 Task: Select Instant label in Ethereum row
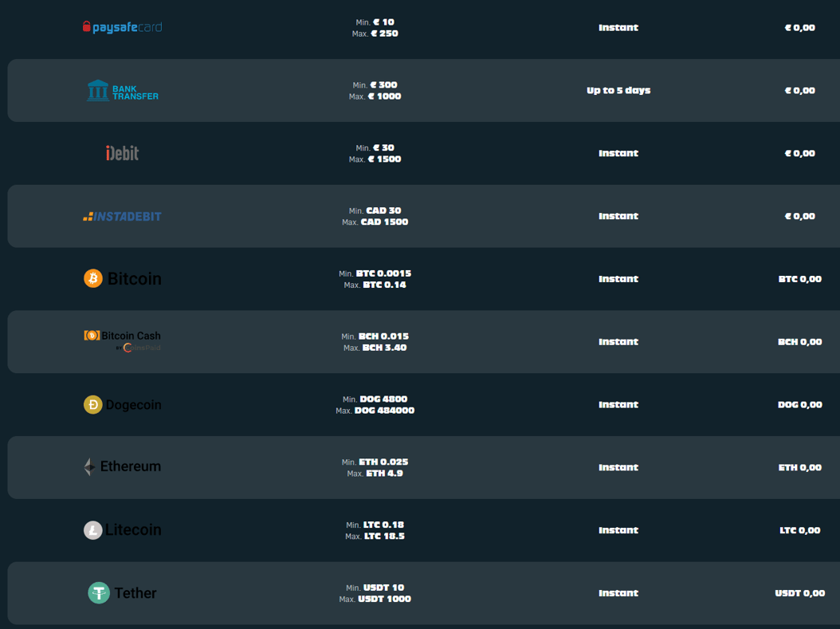[x=618, y=467]
